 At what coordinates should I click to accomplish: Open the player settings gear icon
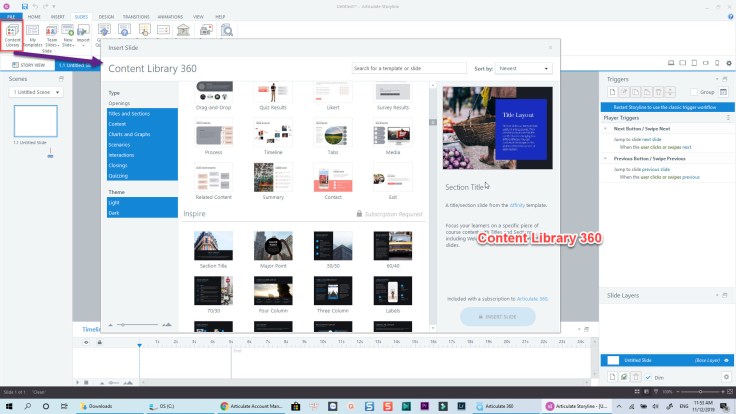[x=728, y=63]
